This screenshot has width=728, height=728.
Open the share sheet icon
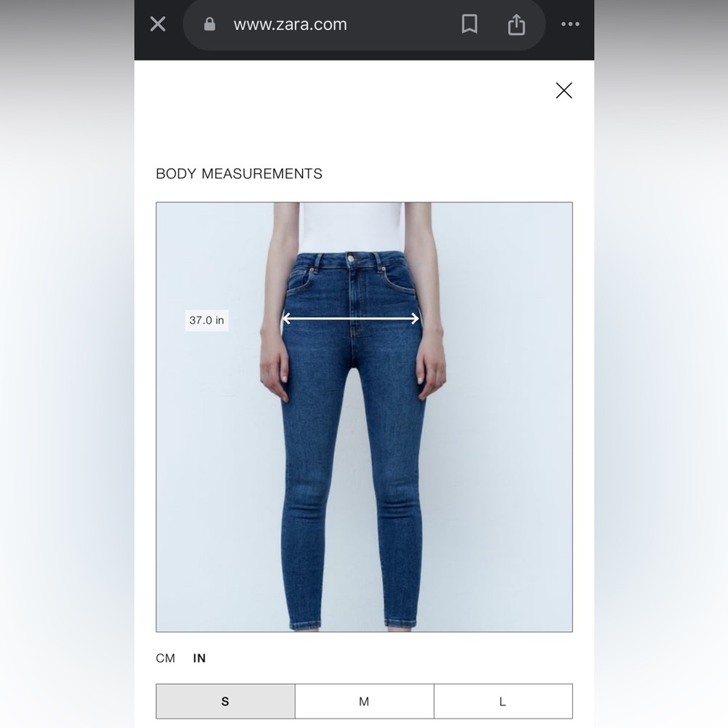(516, 24)
